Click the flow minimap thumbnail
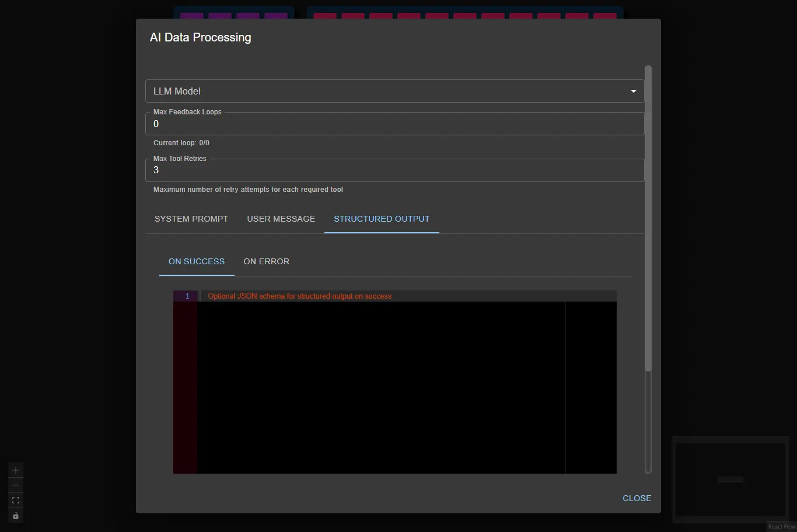 (x=730, y=480)
